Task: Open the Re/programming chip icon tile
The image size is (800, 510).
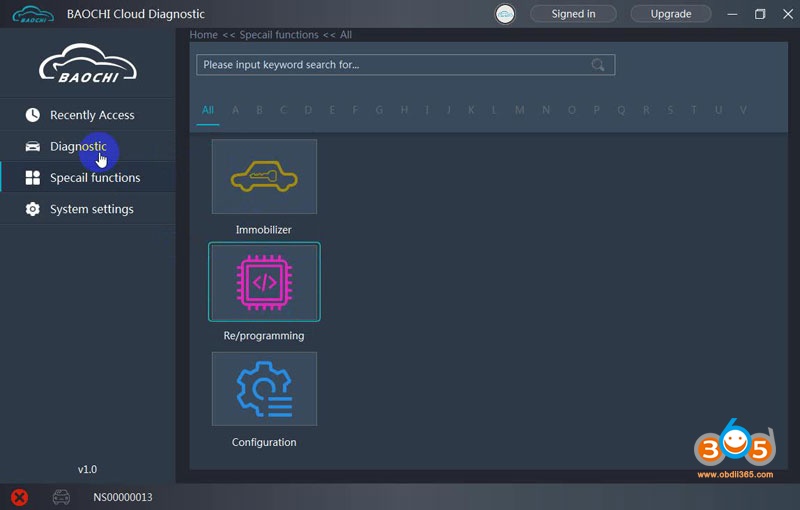Action: [264, 282]
